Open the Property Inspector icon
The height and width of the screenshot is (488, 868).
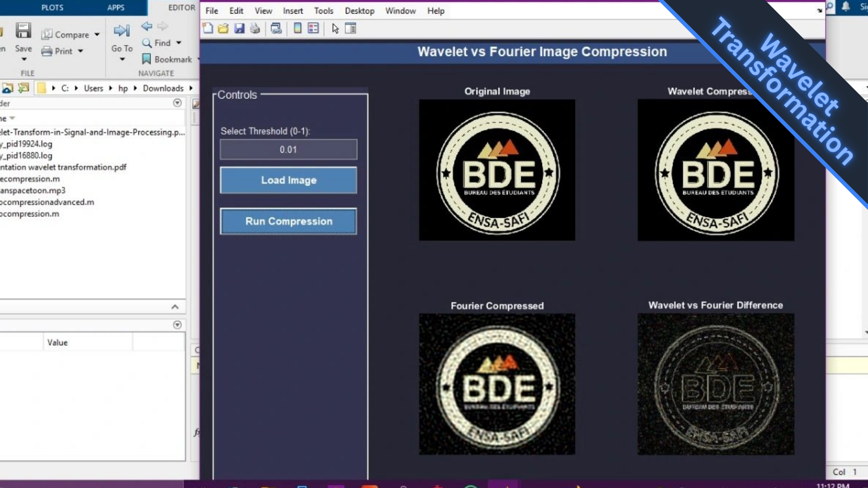pyautogui.click(x=350, y=28)
